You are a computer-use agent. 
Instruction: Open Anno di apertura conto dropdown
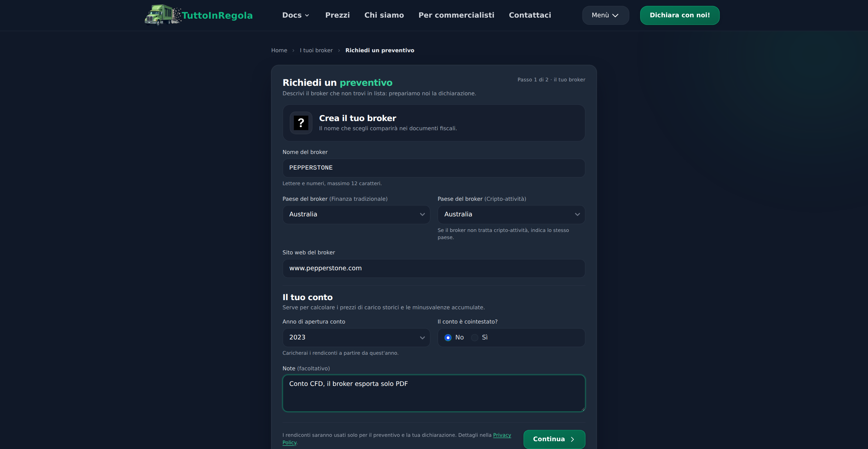(x=356, y=337)
